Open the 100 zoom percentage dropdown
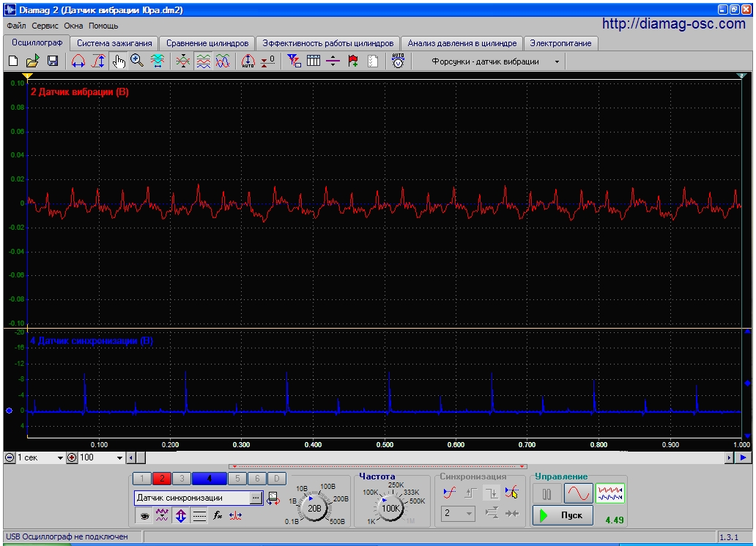The width and height of the screenshot is (756, 546). point(119,458)
